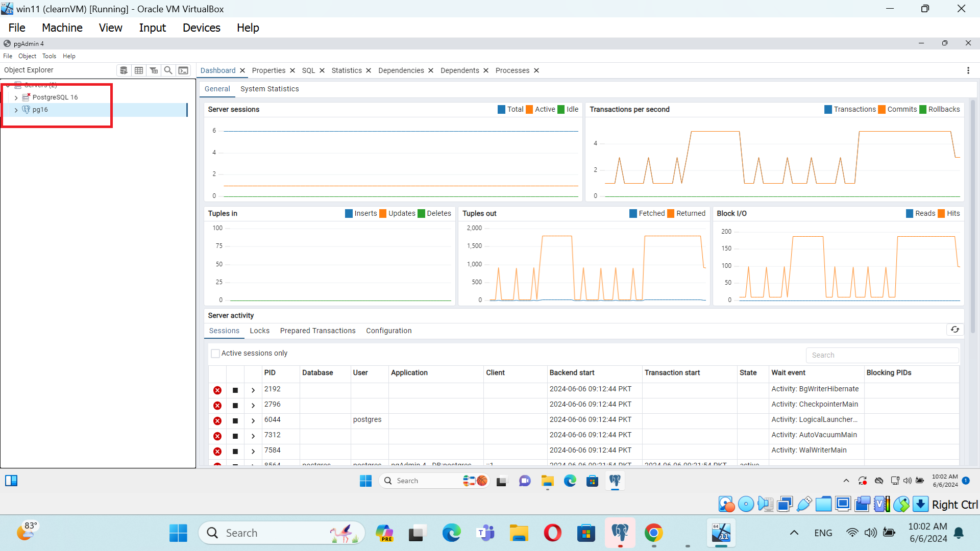Viewport: 980px width, 551px height.
Task: Expand session details for PID 7312
Action: click(253, 436)
